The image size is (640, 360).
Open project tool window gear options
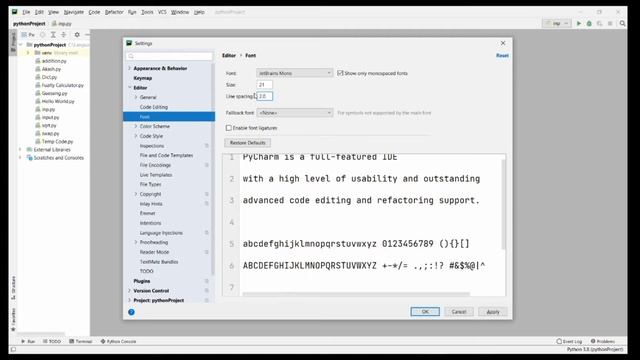tap(77, 35)
